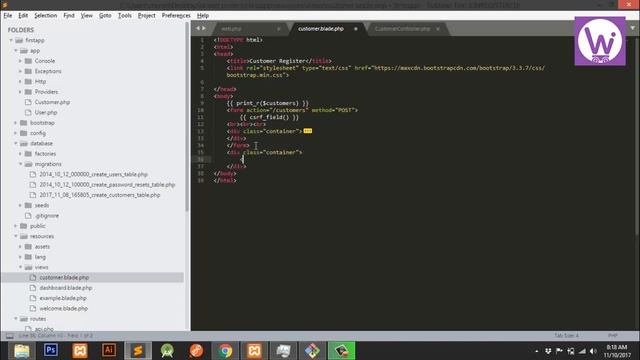Open Illustrator from the taskbar
This screenshot has height=360, width=640.
tap(109, 351)
